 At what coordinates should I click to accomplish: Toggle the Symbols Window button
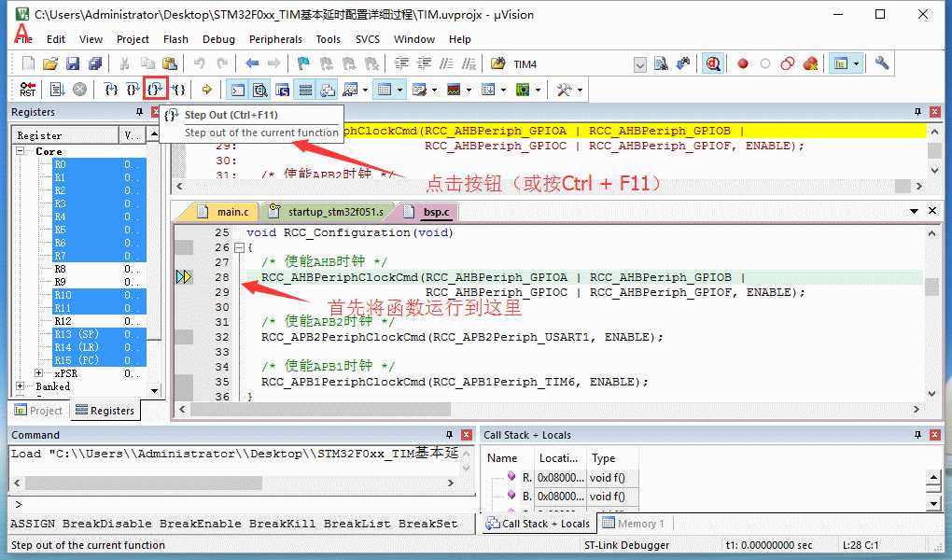tap(282, 90)
